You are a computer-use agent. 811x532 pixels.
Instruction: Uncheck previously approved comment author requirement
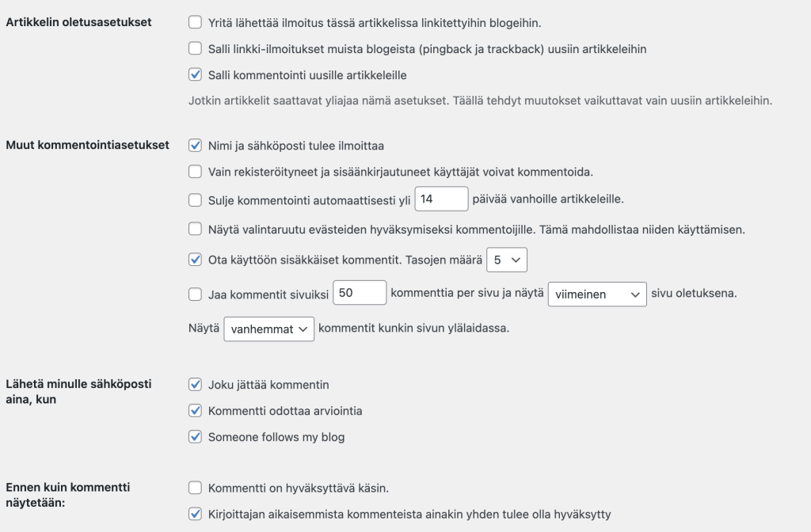click(x=195, y=515)
